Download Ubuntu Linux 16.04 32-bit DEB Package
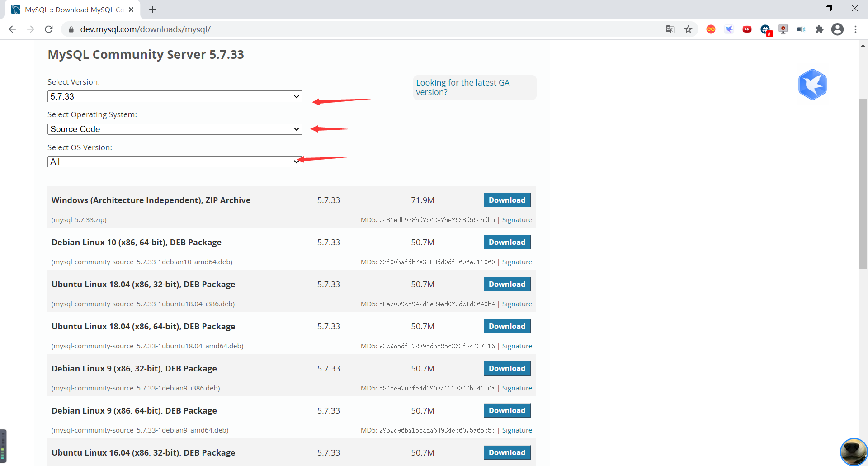The image size is (868, 466). click(507, 452)
